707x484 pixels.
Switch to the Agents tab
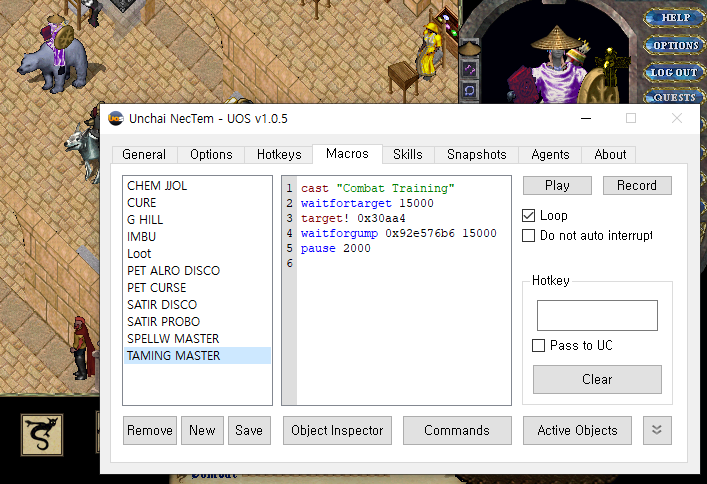550,154
